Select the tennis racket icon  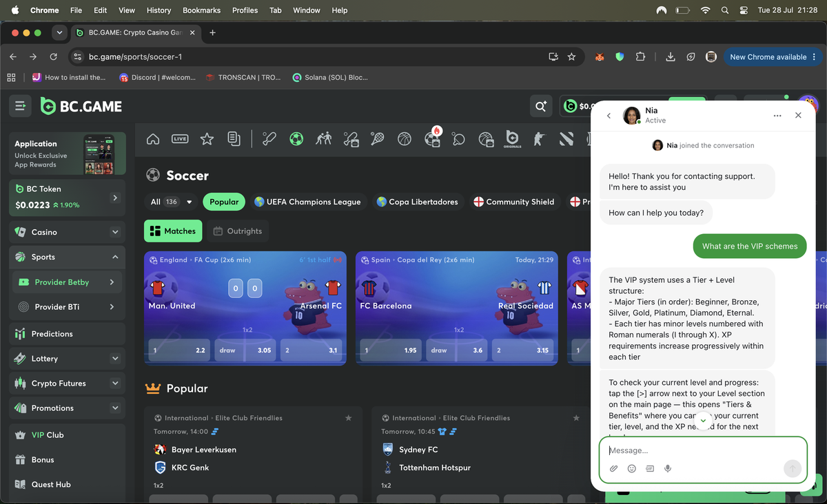[378, 139]
